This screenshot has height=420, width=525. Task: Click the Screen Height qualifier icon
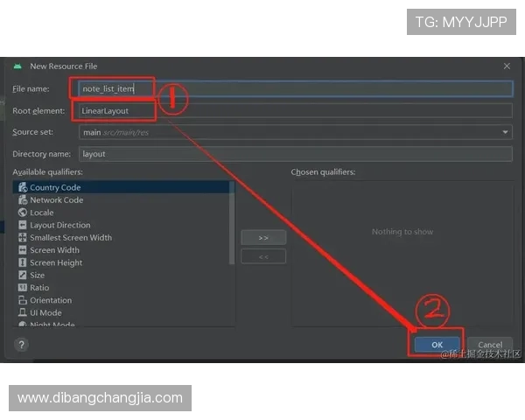click(x=22, y=262)
